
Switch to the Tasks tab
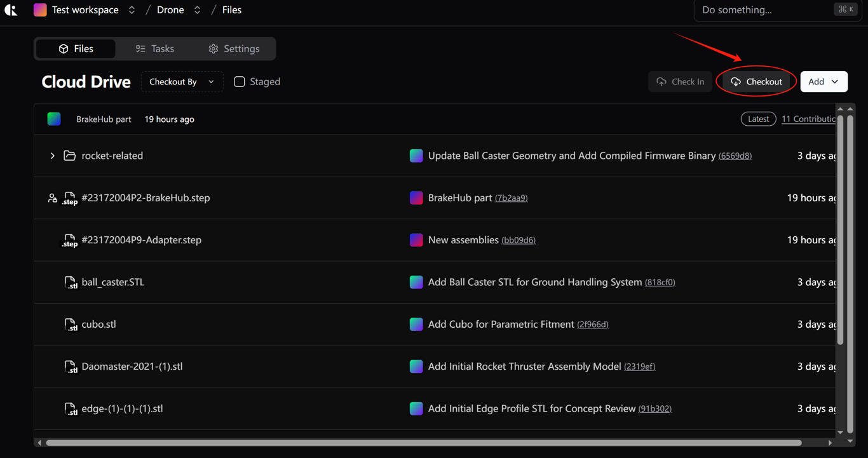coord(155,49)
